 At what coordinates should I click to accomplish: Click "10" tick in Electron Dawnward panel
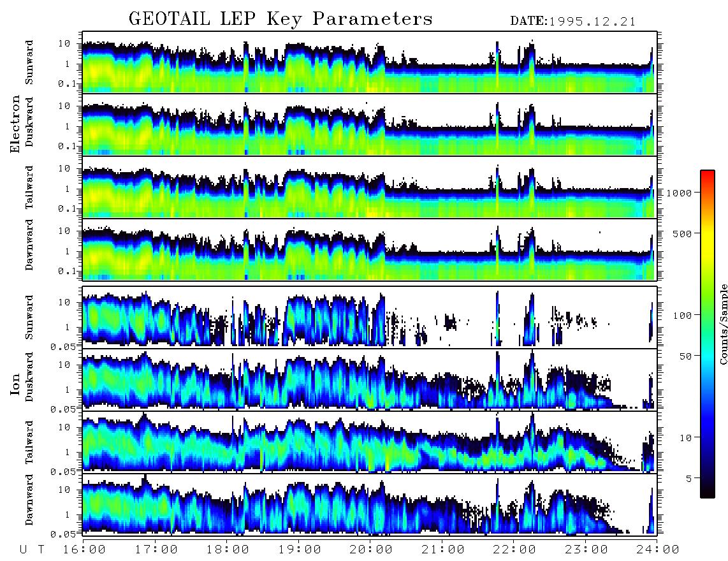[x=64, y=231]
